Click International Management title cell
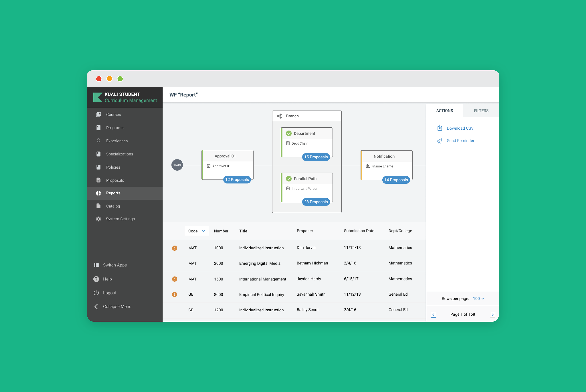This screenshot has height=392, width=586. pyautogui.click(x=262, y=279)
